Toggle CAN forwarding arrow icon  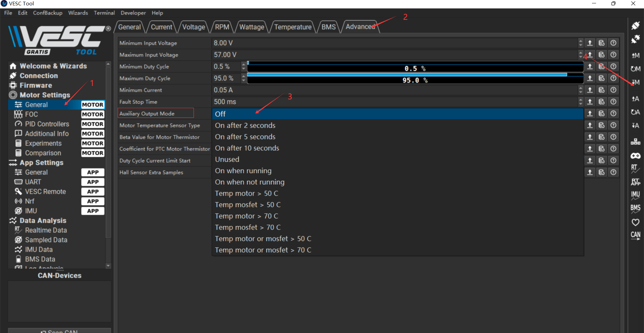tap(635, 235)
